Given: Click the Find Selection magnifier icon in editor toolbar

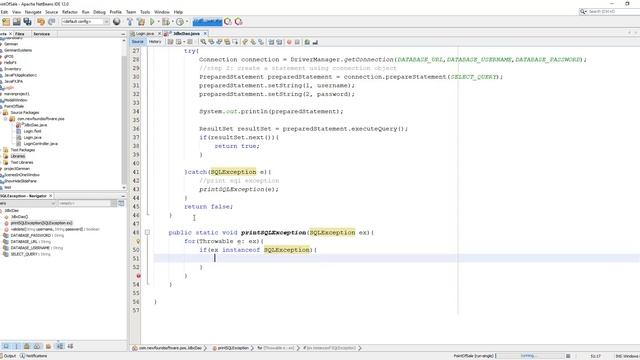Looking at the screenshot, I should point(203,42).
